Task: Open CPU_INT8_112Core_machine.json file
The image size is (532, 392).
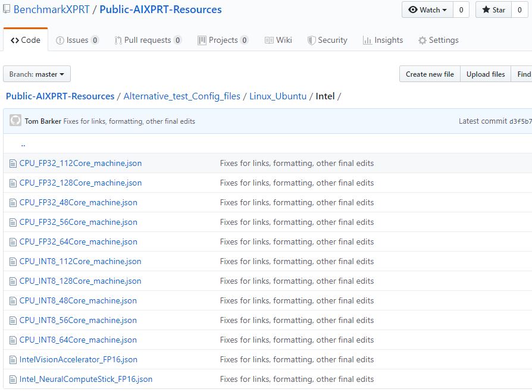Action: [x=80, y=262]
